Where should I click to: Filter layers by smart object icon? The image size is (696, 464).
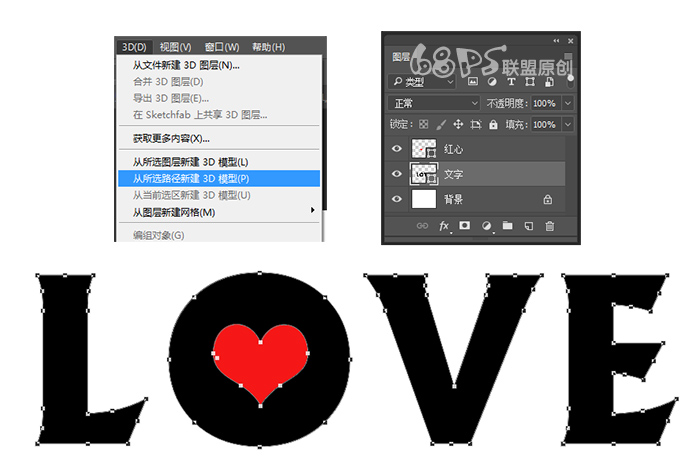pyautogui.click(x=549, y=82)
